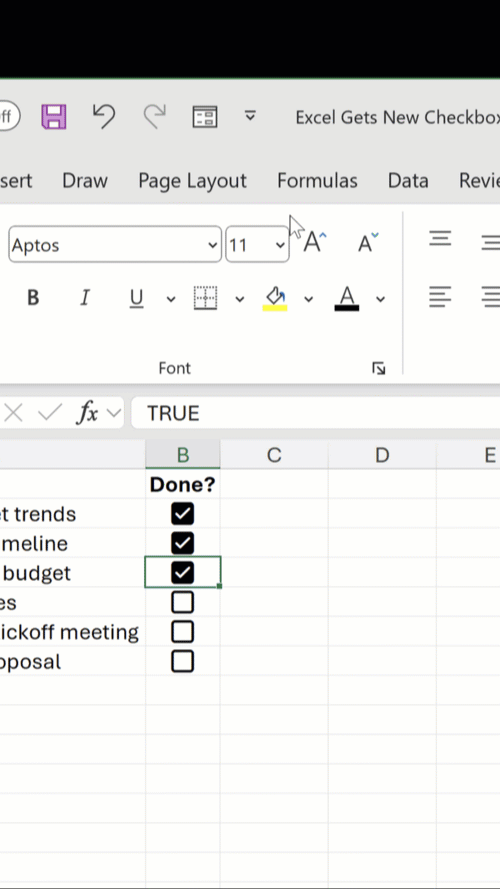
Task: Uncheck the checkbox in the trends row
Action: (x=183, y=514)
